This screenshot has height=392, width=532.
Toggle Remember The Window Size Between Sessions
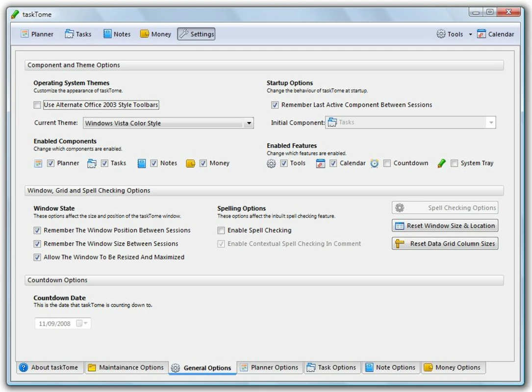coord(37,244)
